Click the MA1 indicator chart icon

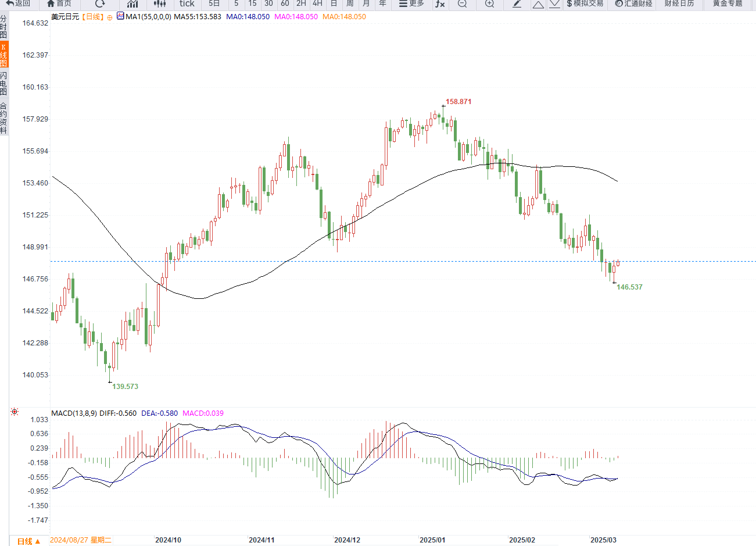pyautogui.click(x=120, y=16)
